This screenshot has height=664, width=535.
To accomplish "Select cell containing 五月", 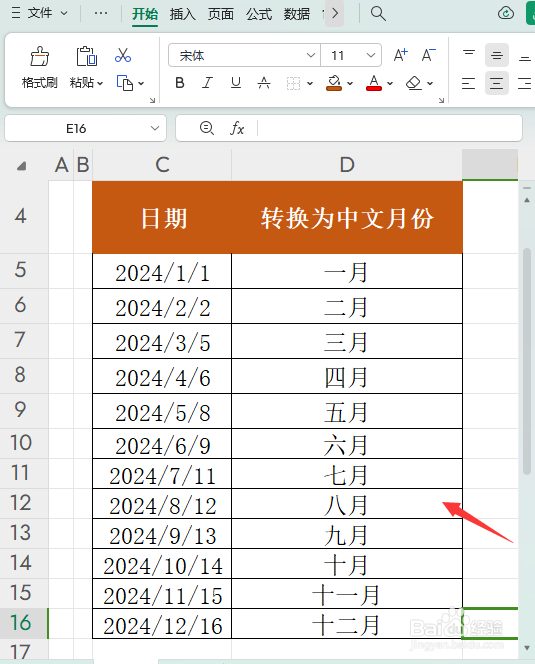I will (347, 411).
